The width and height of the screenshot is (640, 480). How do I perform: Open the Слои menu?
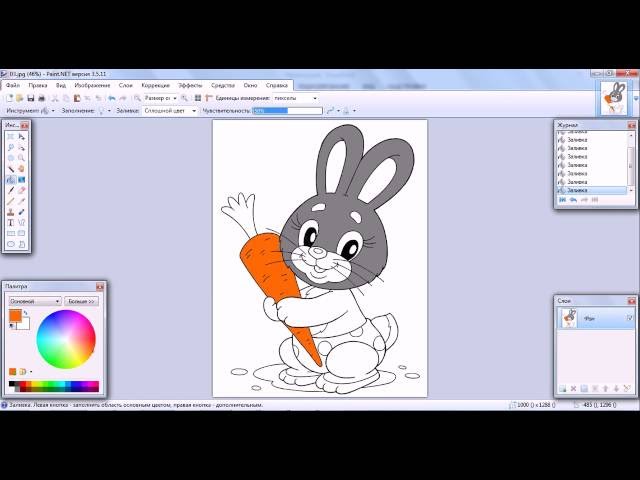tap(126, 85)
